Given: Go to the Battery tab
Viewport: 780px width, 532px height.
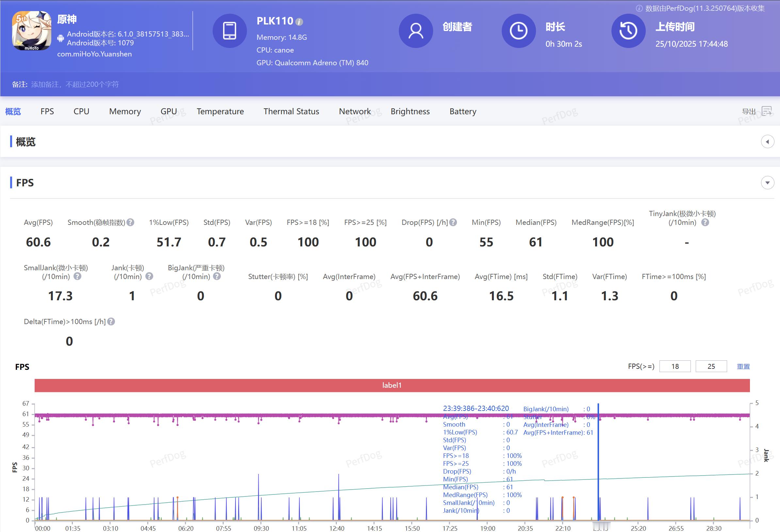Looking at the screenshot, I should click(x=463, y=111).
